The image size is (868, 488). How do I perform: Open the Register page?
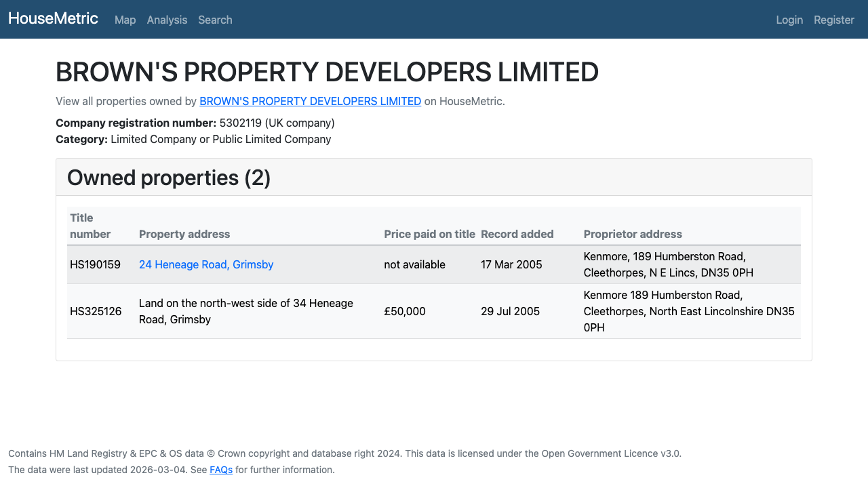(x=834, y=20)
